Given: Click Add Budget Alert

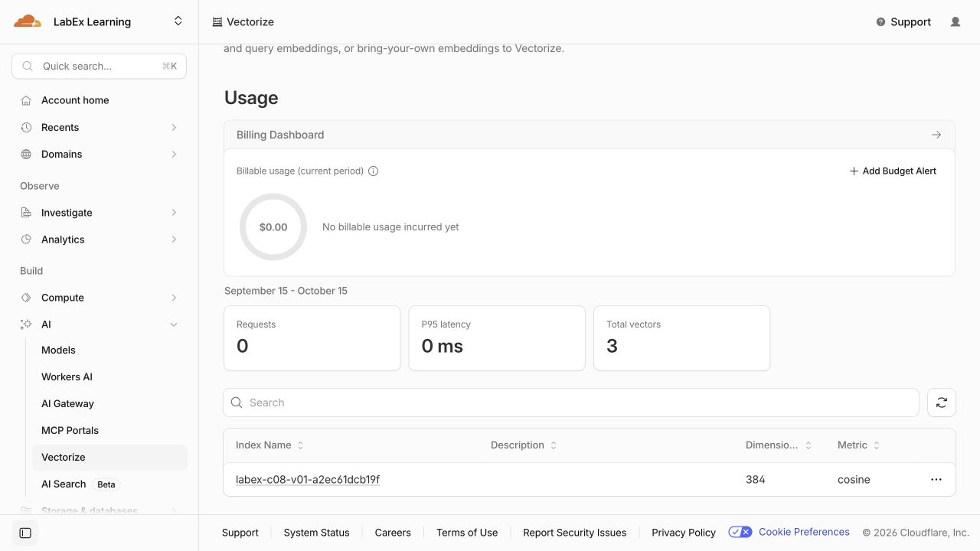Looking at the screenshot, I should pos(893,171).
